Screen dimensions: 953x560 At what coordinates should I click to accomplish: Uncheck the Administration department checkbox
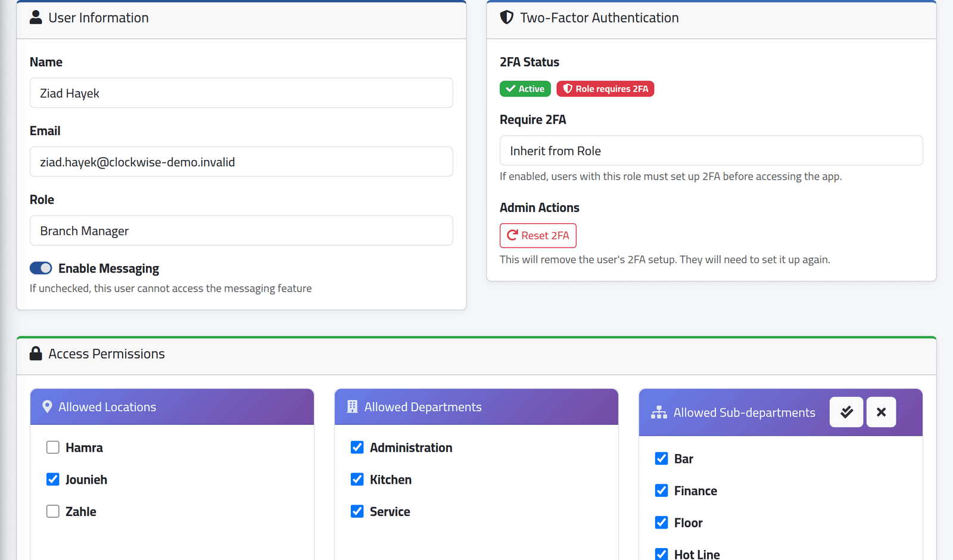click(357, 448)
